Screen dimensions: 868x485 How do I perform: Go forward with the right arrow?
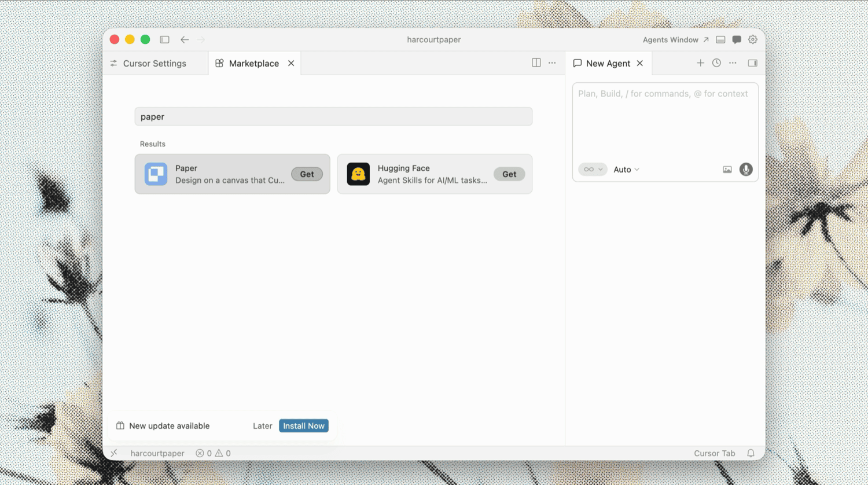point(201,39)
